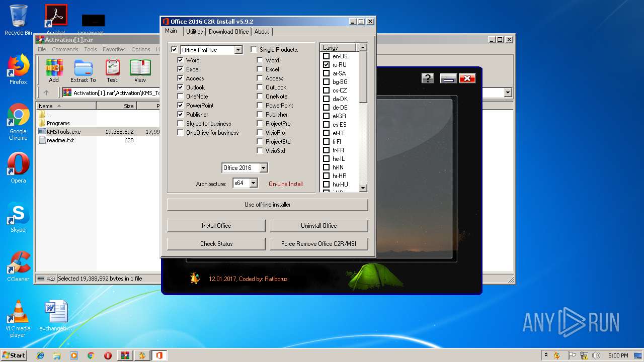Enable the Single Products checkbox

coord(254,50)
